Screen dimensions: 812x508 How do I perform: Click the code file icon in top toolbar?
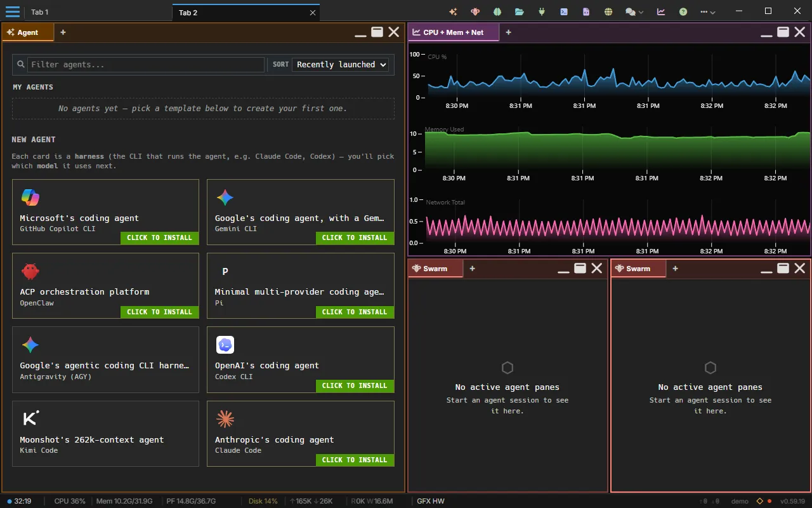(586, 11)
